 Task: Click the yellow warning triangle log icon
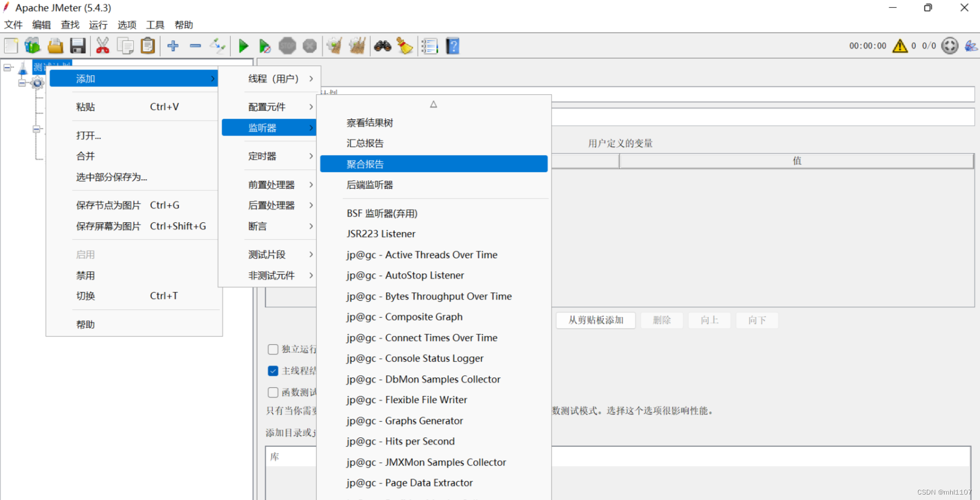click(900, 46)
